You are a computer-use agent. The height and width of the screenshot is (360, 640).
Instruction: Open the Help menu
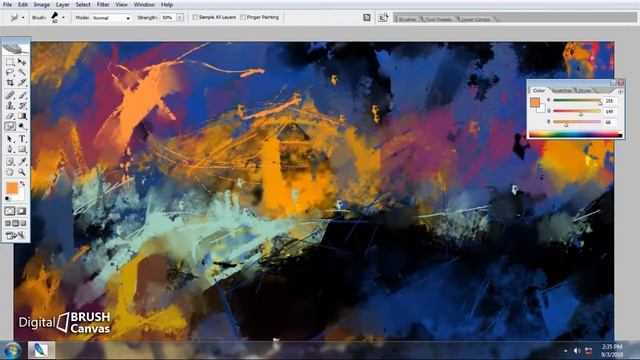click(x=167, y=4)
